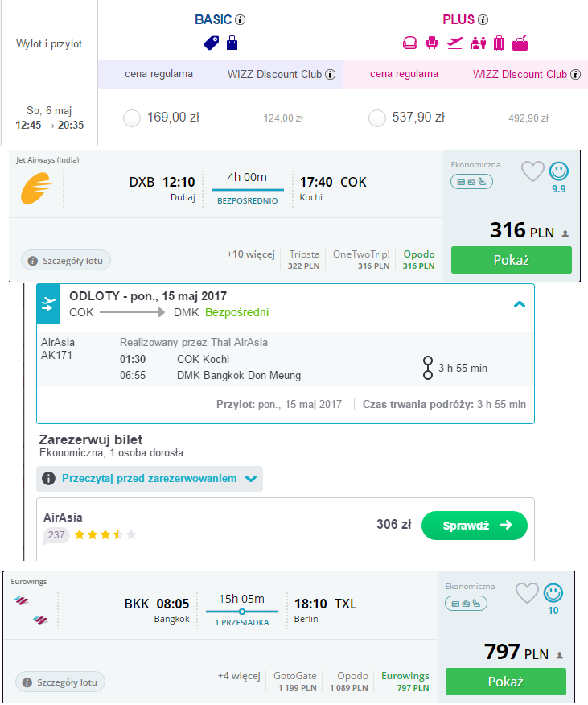Click the PLUS seat selection icon
588x705 pixels.
pyautogui.click(x=432, y=43)
